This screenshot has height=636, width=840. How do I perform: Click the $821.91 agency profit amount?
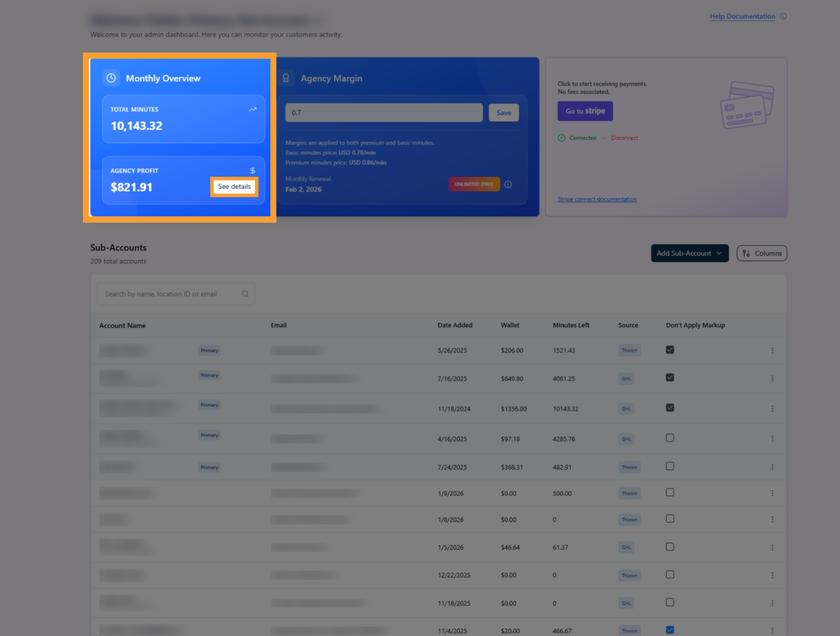[x=131, y=187]
